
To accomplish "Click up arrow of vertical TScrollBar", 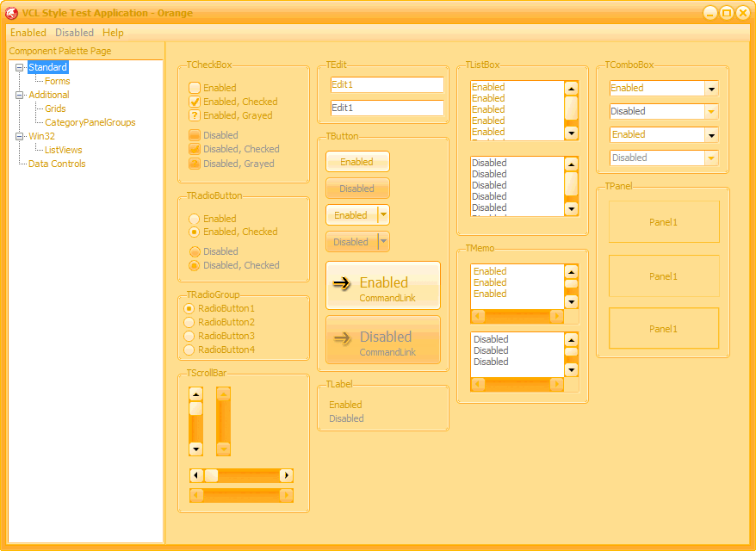I will [195, 394].
